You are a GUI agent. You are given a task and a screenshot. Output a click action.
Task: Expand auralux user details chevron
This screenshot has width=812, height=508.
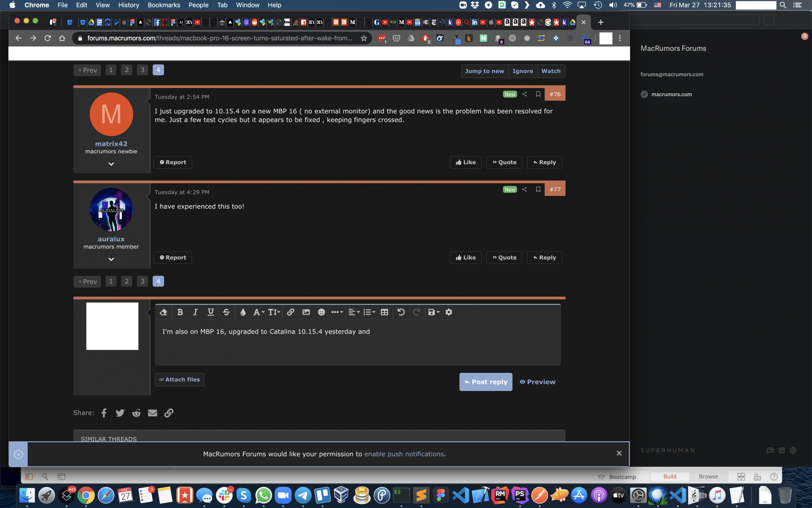click(111, 259)
